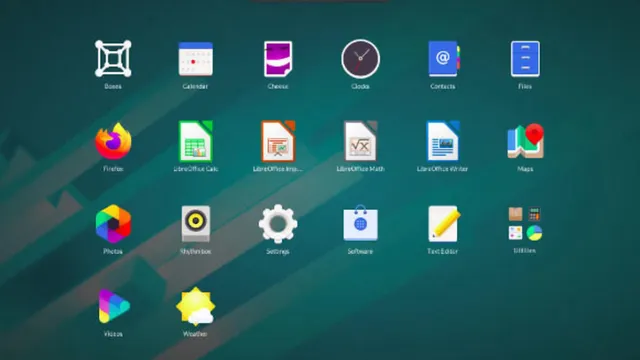Launch Rhythmbox music player
Viewport: 640px width, 360px height.
point(196,224)
